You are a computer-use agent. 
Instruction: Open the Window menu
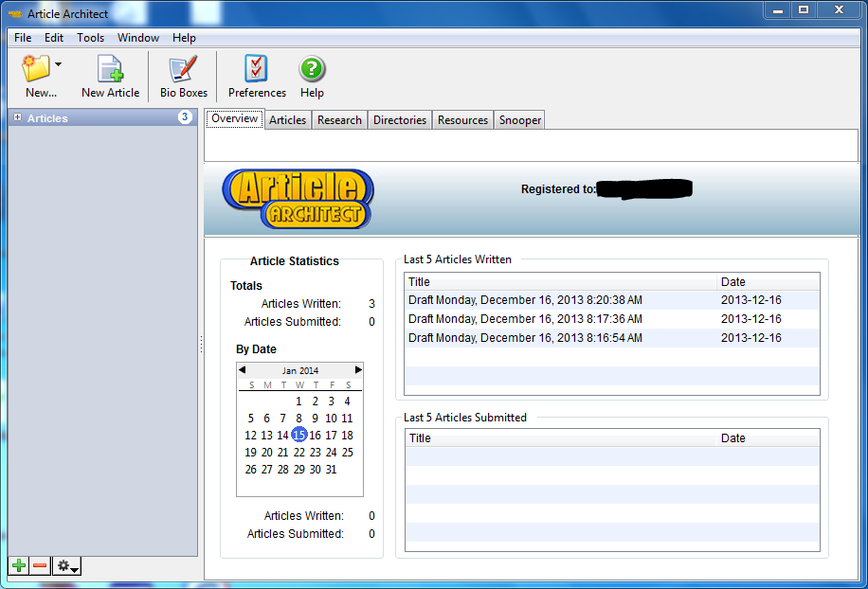click(137, 38)
